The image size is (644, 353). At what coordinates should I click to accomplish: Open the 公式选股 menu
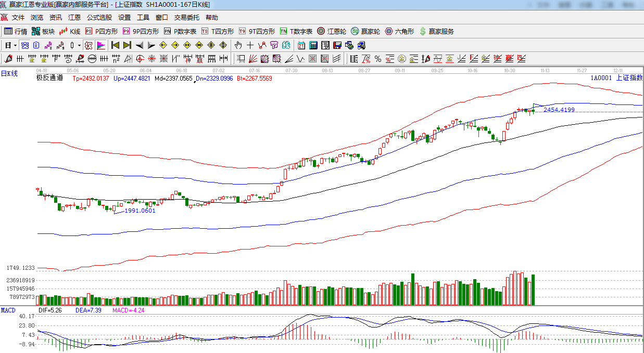(99, 17)
